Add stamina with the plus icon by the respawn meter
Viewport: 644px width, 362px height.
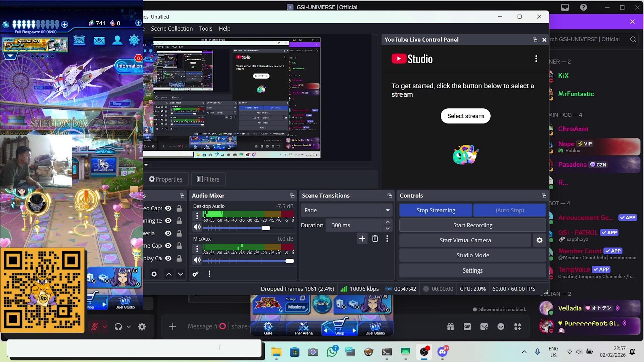point(64,24)
